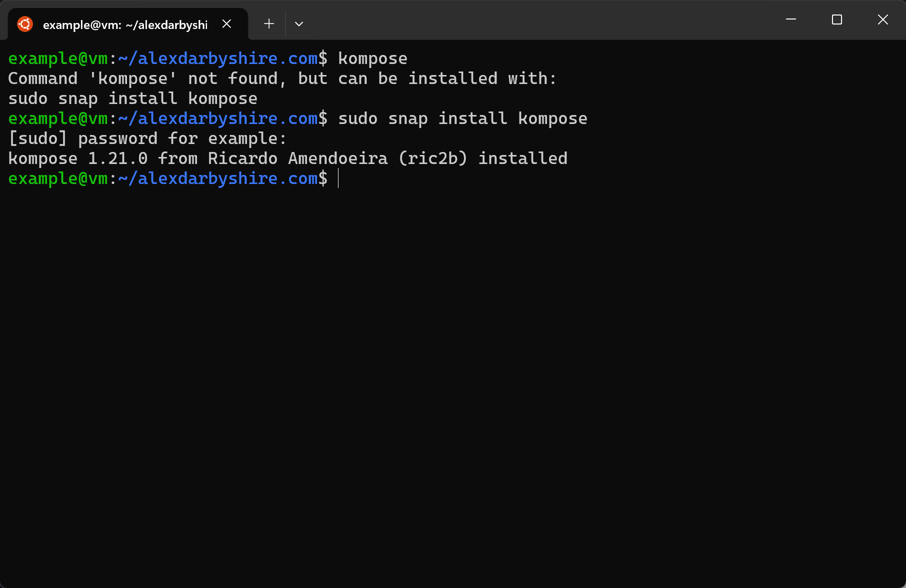Click the '(ric2b)' publisher text
The width and height of the screenshot is (906, 588).
(x=433, y=158)
